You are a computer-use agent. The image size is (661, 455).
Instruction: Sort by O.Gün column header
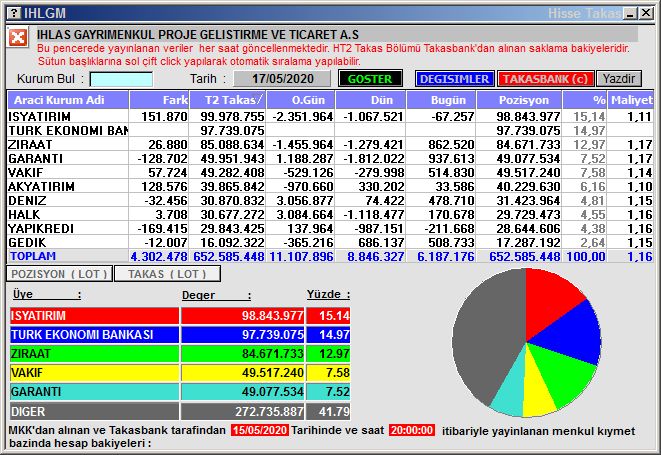click(301, 100)
